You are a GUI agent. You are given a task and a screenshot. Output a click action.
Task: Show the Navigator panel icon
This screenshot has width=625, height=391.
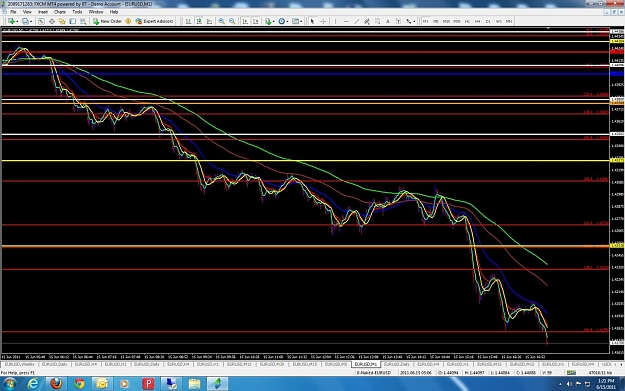coord(62,21)
